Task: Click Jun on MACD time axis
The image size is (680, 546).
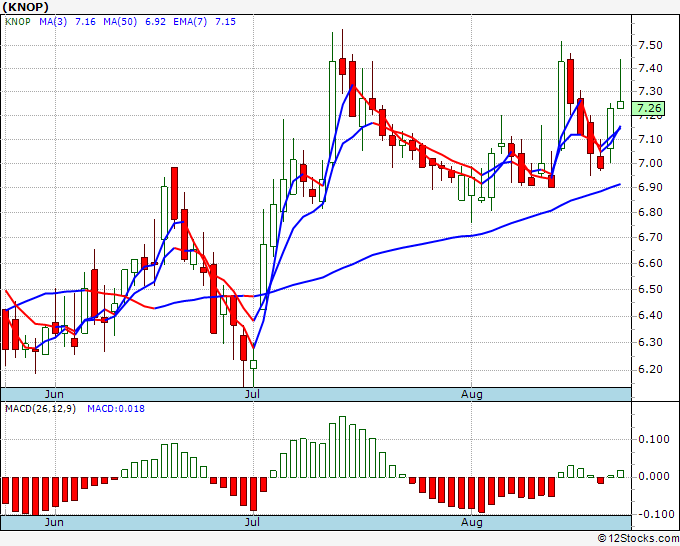Action: pyautogui.click(x=54, y=522)
